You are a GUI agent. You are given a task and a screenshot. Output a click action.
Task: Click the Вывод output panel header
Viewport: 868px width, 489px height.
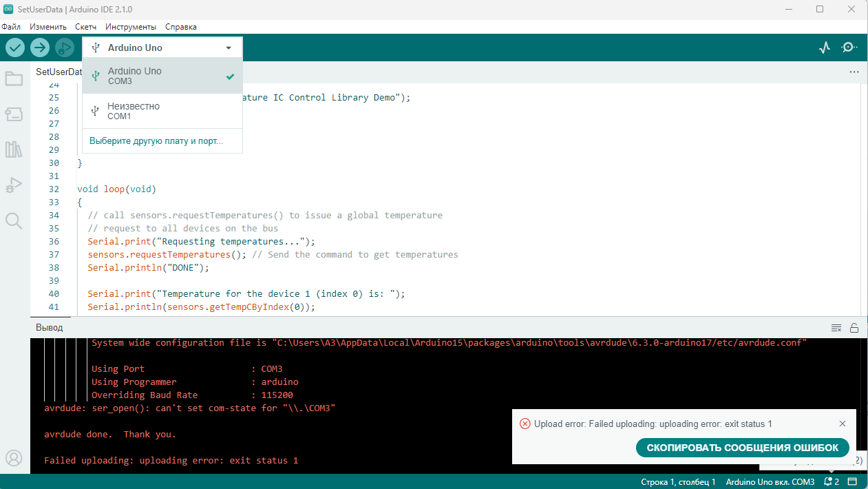click(x=50, y=328)
